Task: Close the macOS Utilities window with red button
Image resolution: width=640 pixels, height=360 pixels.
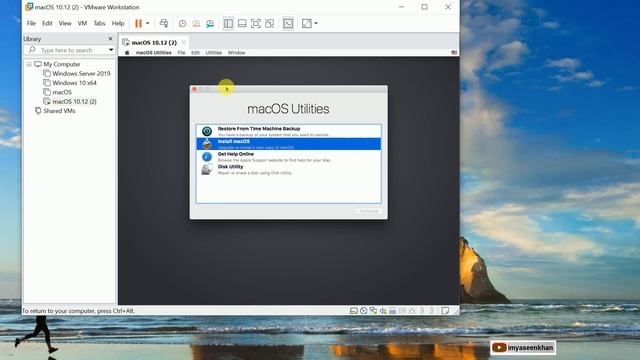Action: point(194,89)
